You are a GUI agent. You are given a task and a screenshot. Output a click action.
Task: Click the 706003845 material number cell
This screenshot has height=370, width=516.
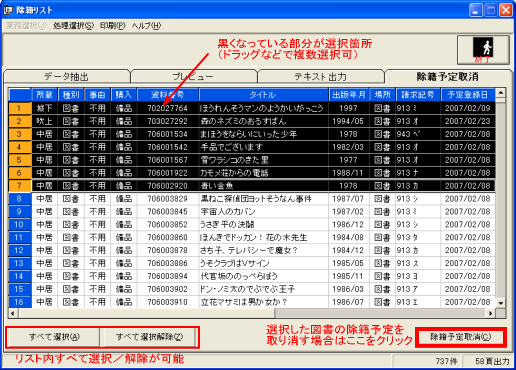pos(168,212)
